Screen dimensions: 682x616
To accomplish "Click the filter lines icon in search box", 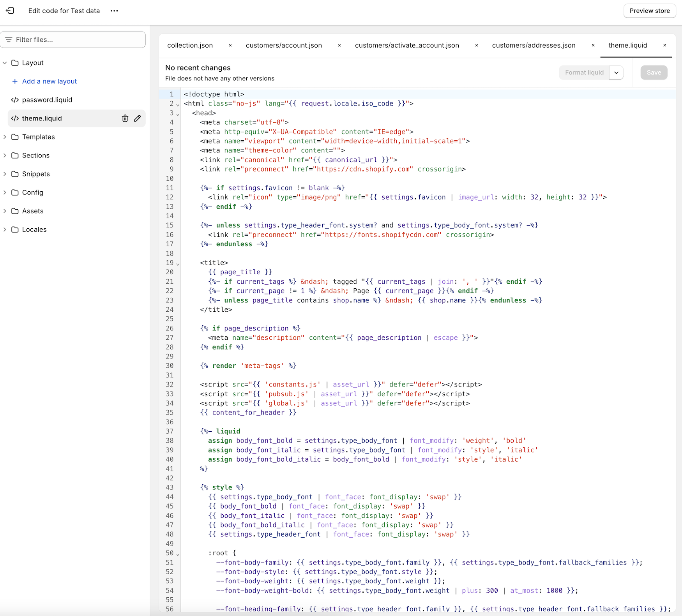I will coord(9,40).
